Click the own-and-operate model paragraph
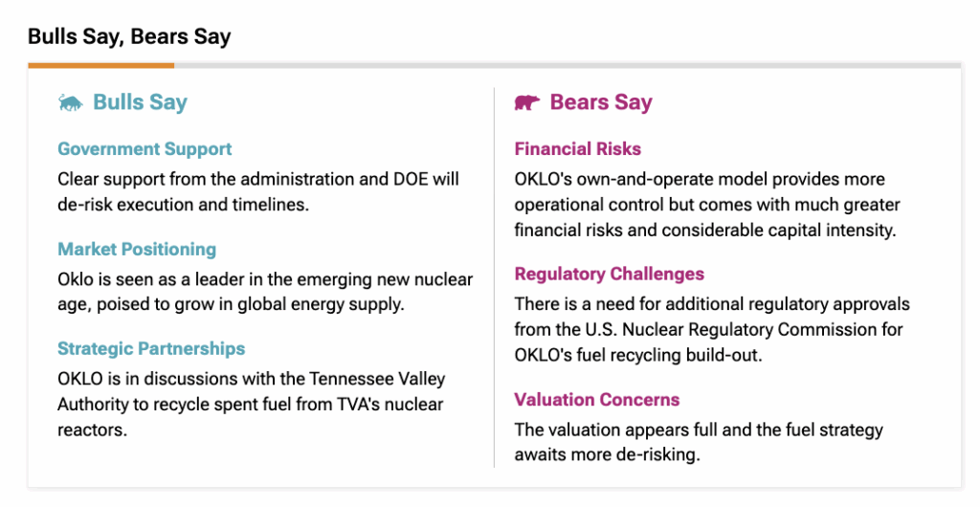980x507 pixels. coord(707,204)
